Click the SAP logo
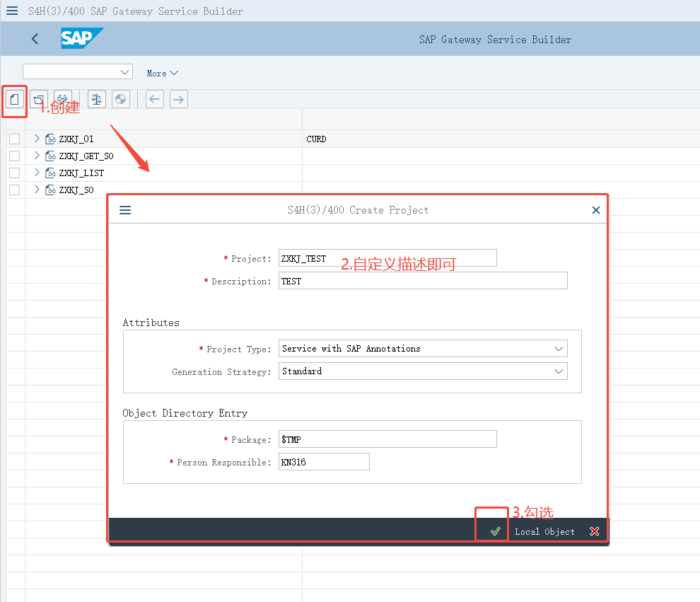Viewport: 700px width, 602px height. coord(82,38)
